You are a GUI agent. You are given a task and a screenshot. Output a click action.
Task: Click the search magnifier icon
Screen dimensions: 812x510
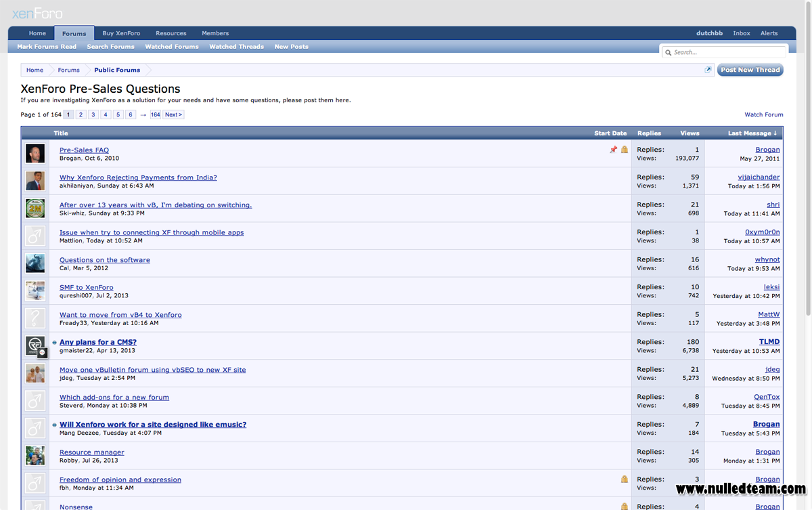point(668,52)
